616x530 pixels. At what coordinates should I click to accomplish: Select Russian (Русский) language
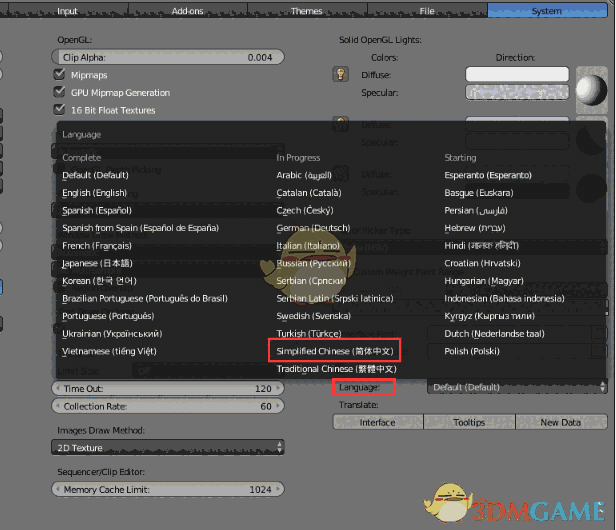point(313,263)
